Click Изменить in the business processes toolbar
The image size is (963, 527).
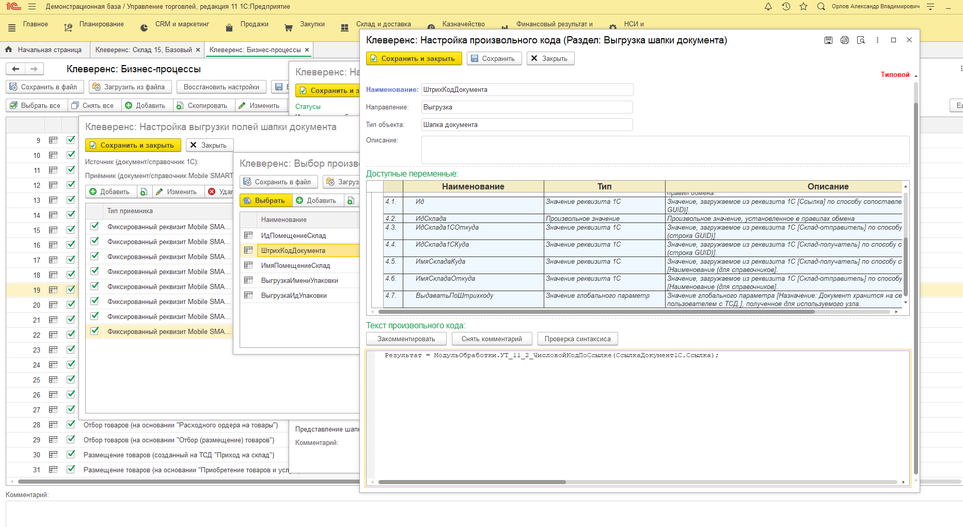(259, 106)
